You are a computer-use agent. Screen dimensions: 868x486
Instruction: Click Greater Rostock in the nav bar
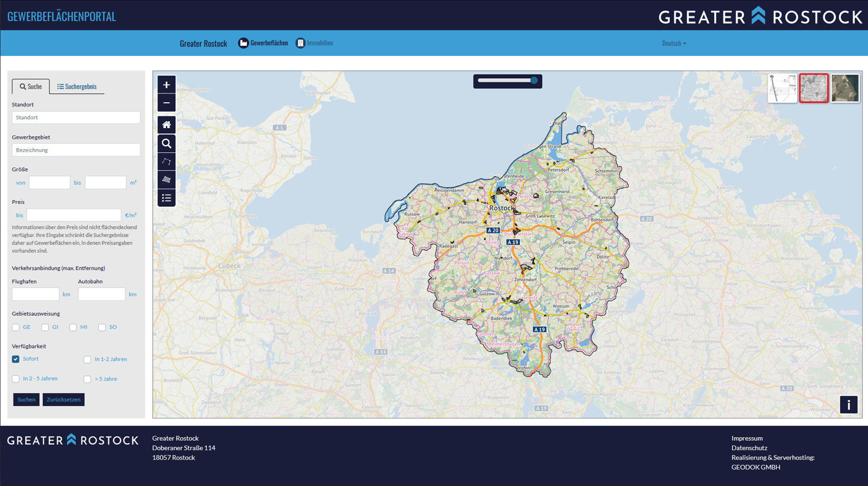point(203,43)
